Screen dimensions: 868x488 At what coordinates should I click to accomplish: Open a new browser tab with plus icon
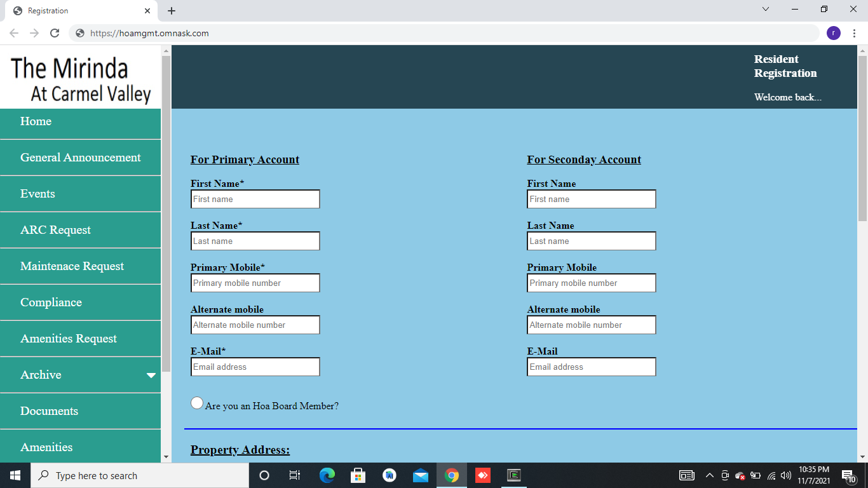pyautogui.click(x=172, y=11)
